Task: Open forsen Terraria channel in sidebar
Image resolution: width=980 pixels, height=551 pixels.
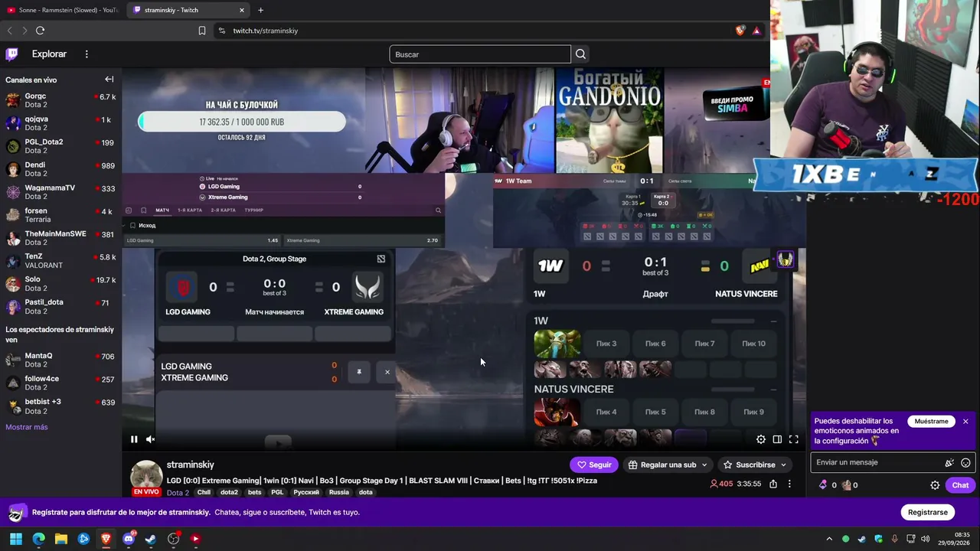Action: (x=60, y=215)
